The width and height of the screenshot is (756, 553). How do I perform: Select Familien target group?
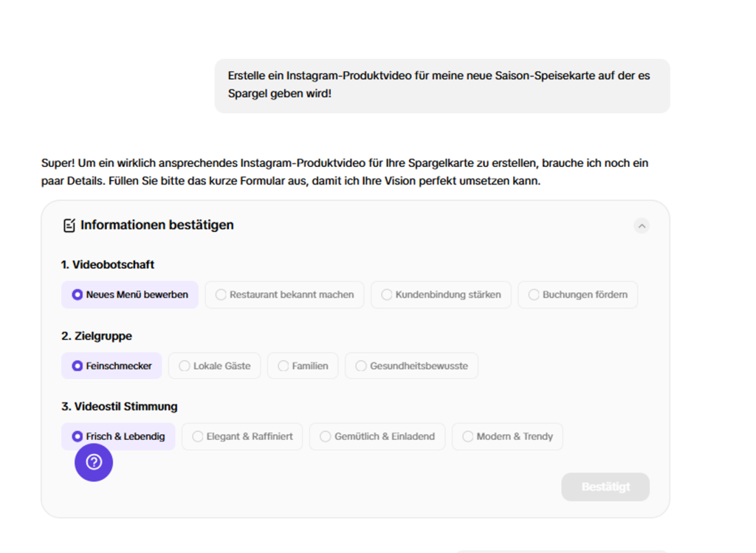pyautogui.click(x=303, y=366)
